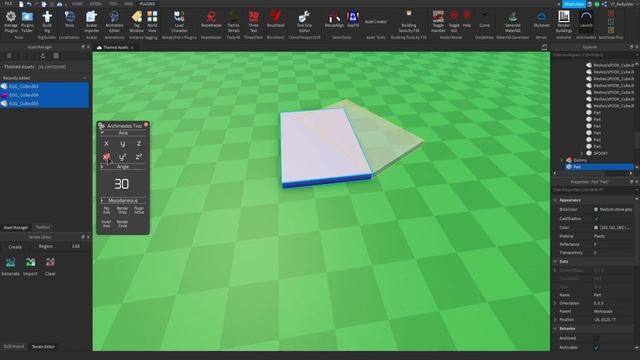The image size is (640, 360).
Task: Open the FILE menu
Action: coord(8,4)
